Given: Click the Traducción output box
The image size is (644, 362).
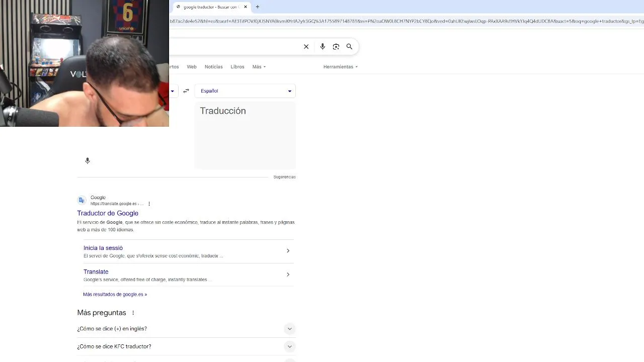Looking at the screenshot, I should [245, 136].
